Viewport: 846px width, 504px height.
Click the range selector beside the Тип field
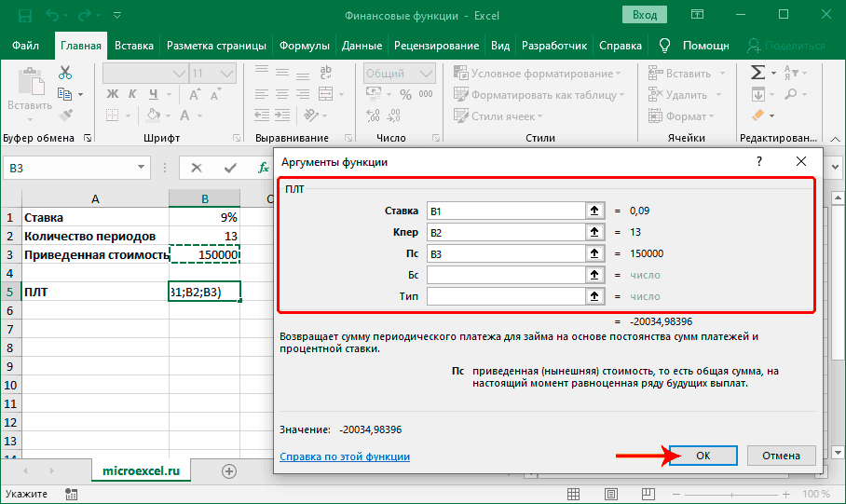pyautogui.click(x=593, y=296)
